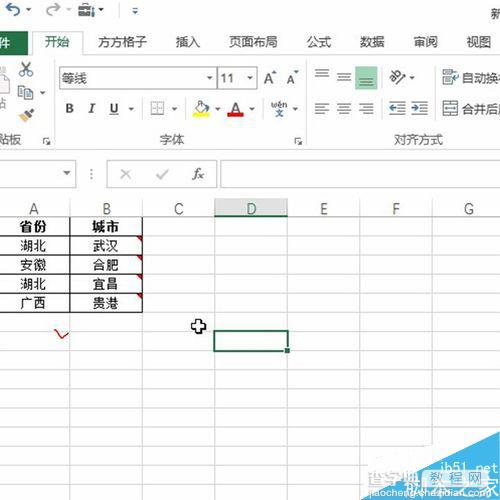Screen dimensions: 500x500
Task: Toggle Bold formatting
Action: pyautogui.click(x=70, y=108)
